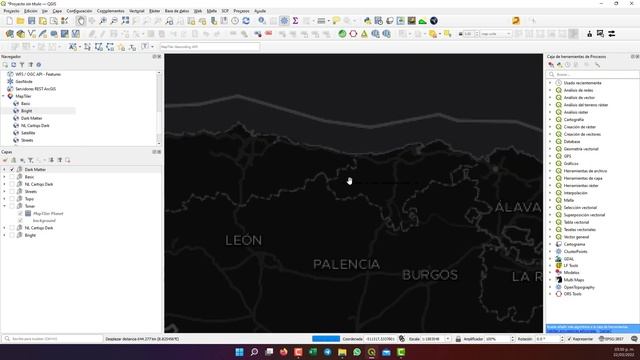Enable the Bright layer checkbox in Capas

pyautogui.click(x=12, y=236)
